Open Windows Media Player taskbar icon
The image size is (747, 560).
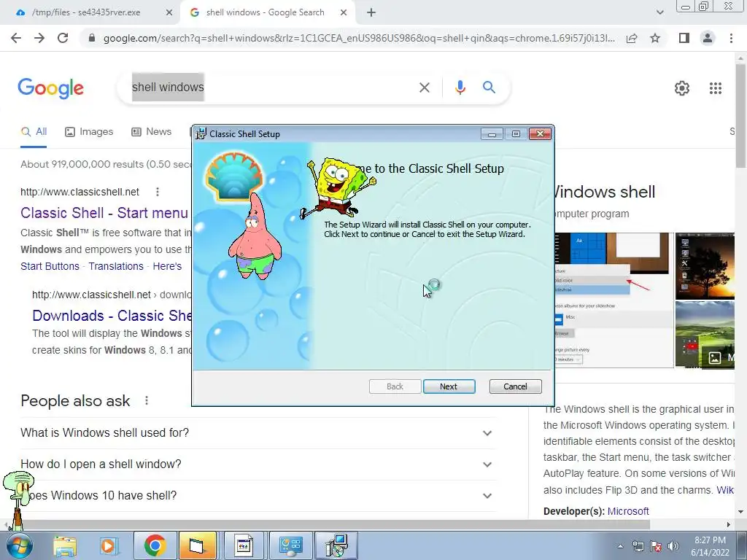[x=109, y=545]
